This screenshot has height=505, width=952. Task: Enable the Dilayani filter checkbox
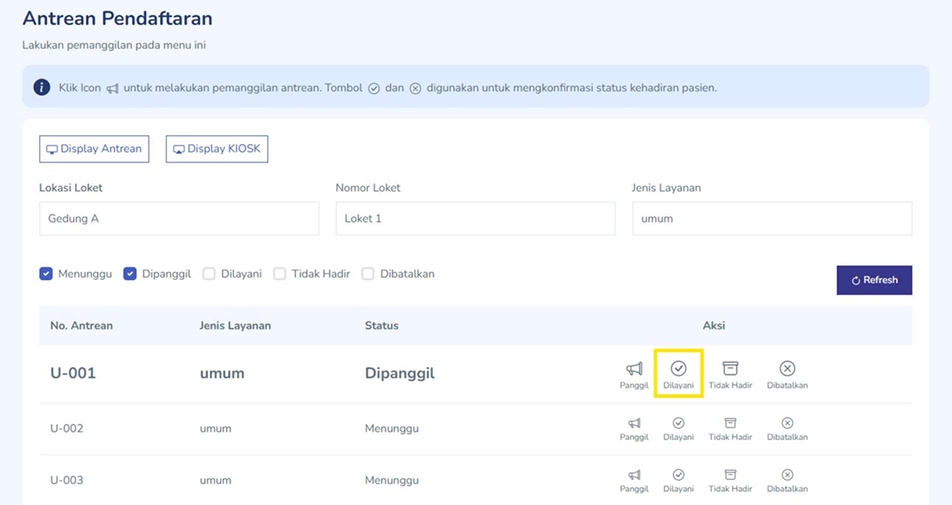209,274
